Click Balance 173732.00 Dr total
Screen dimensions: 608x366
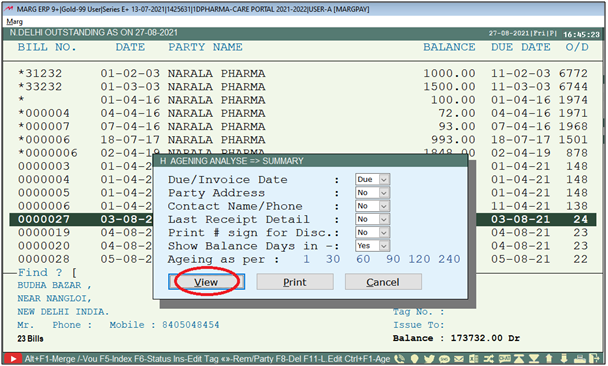pos(456,338)
